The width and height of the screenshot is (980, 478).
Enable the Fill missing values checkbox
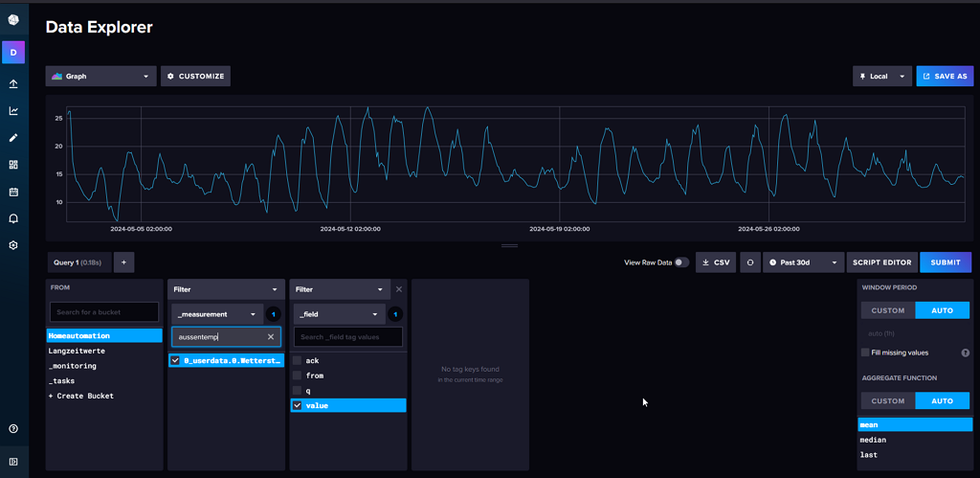(x=865, y=353)
